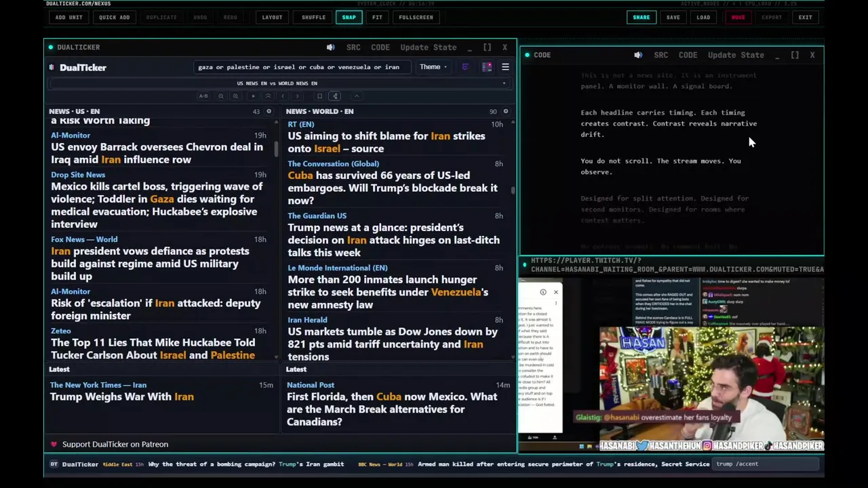
Task: Open the layout grid icon beside Theme
Action: [487, 67]
